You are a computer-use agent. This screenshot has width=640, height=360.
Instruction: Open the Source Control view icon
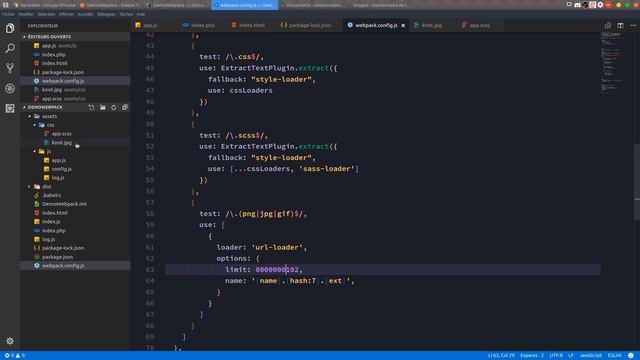click(x=10, y=68)
